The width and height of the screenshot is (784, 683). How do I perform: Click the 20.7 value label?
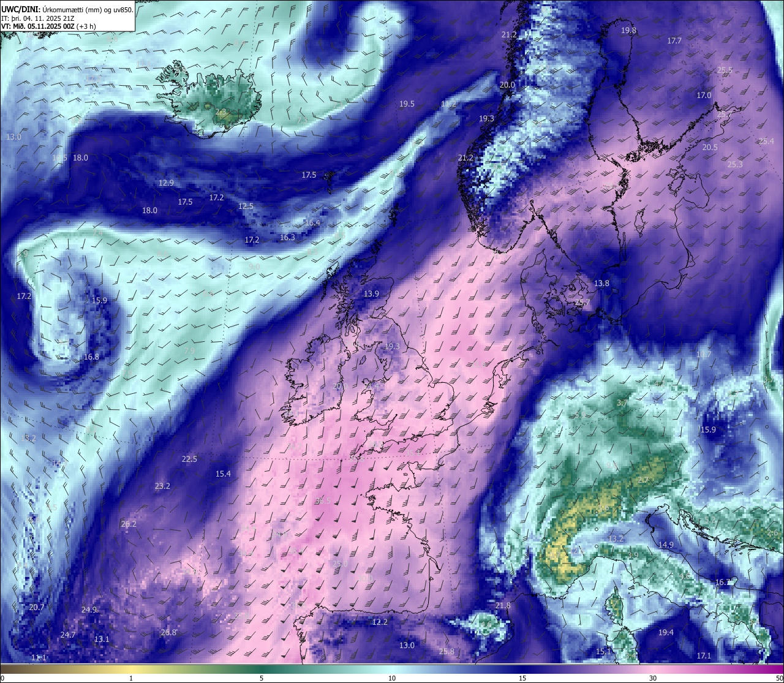coord(37,607)
